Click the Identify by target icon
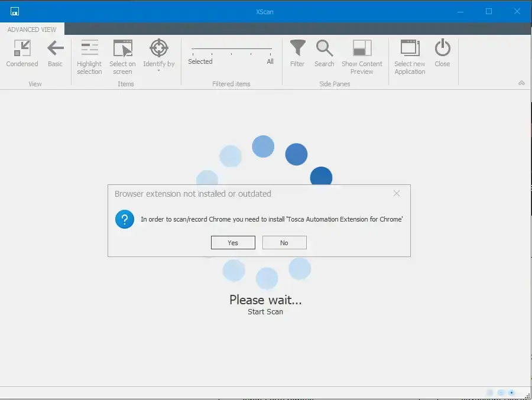The height and width of the screenshot is (400, 532). (158, 48)
